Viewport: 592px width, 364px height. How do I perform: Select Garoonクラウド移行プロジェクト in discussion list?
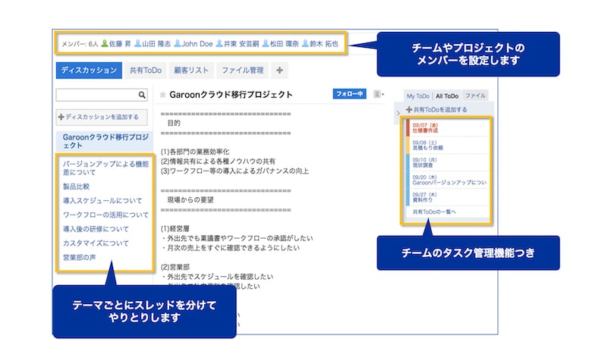coord(105,141)
